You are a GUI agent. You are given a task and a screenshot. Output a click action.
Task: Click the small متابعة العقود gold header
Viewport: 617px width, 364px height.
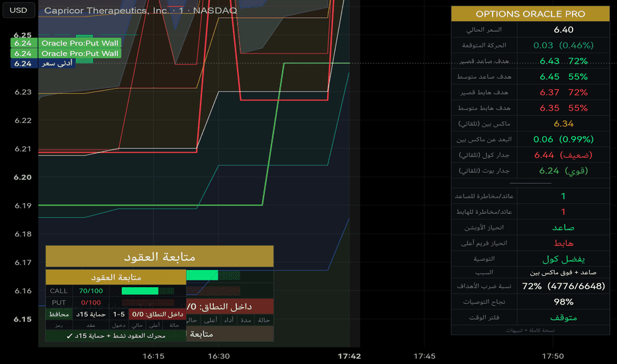pyautogui.click(x=116, y=277)
